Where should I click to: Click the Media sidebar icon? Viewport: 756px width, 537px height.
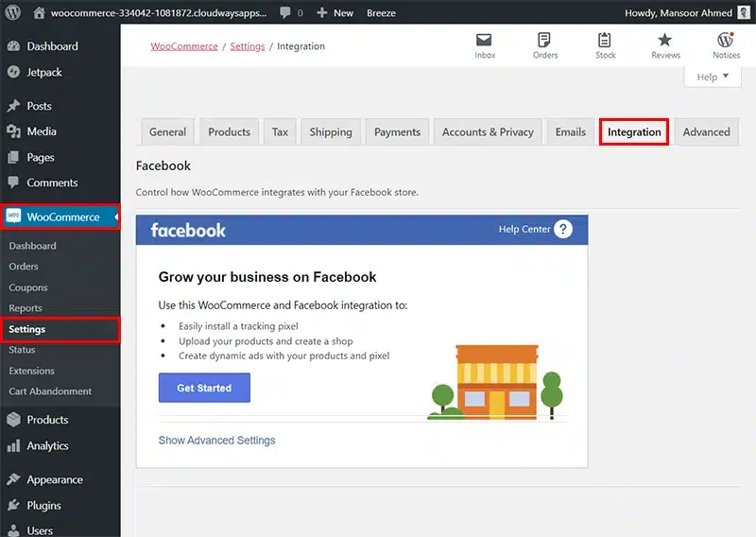14,131
